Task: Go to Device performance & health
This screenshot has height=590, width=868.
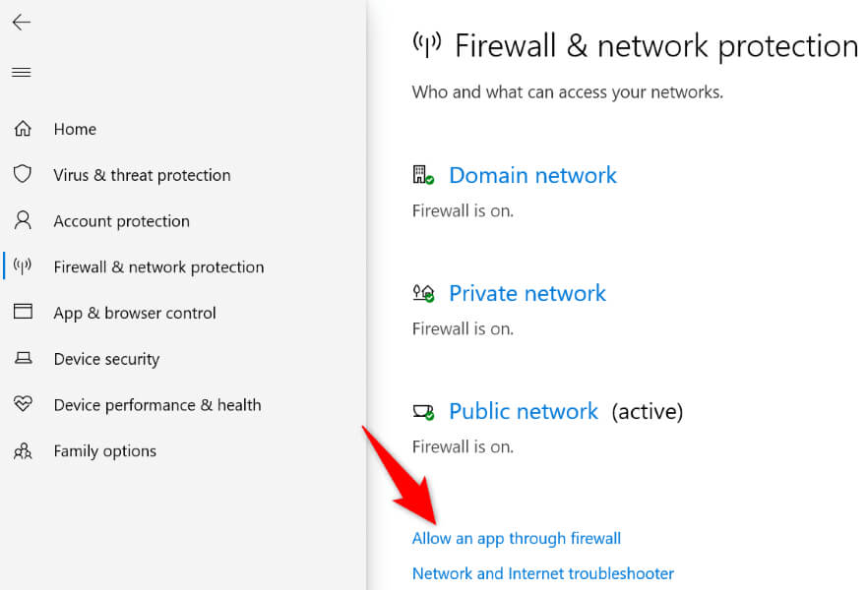Action: [x=157, y=405]
